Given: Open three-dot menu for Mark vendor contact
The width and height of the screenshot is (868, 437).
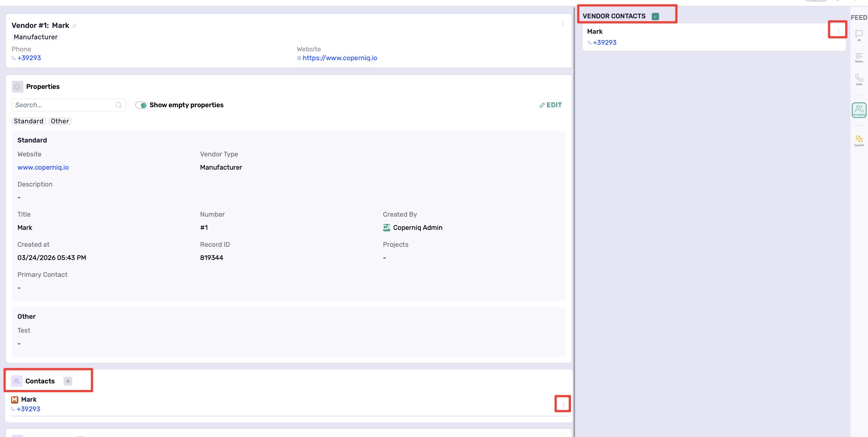Looking at the screenshot, I should (838, 31).
